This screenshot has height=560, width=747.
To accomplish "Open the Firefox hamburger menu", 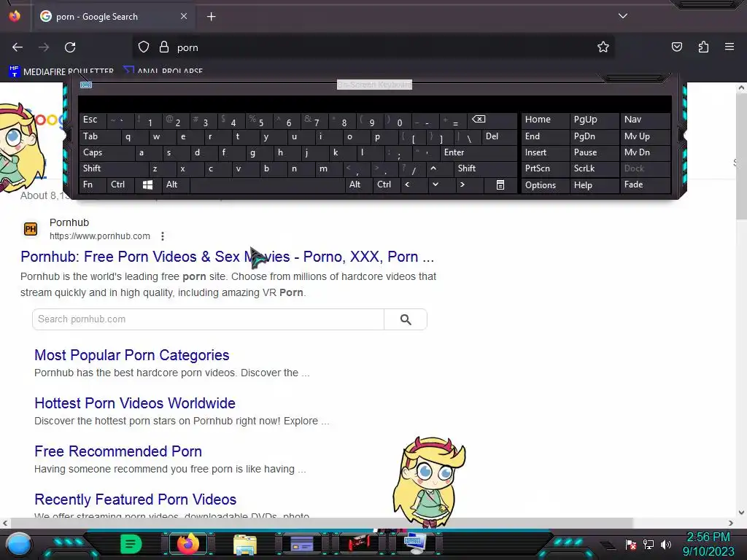I will (729, 47).
